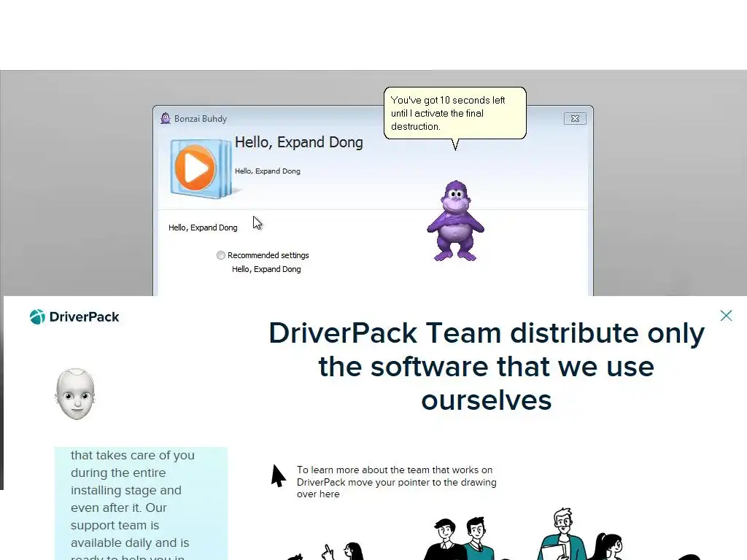Click the team drawing man with glasses
Viewport: 747px width, 560px height.
(x=562, y=534)
